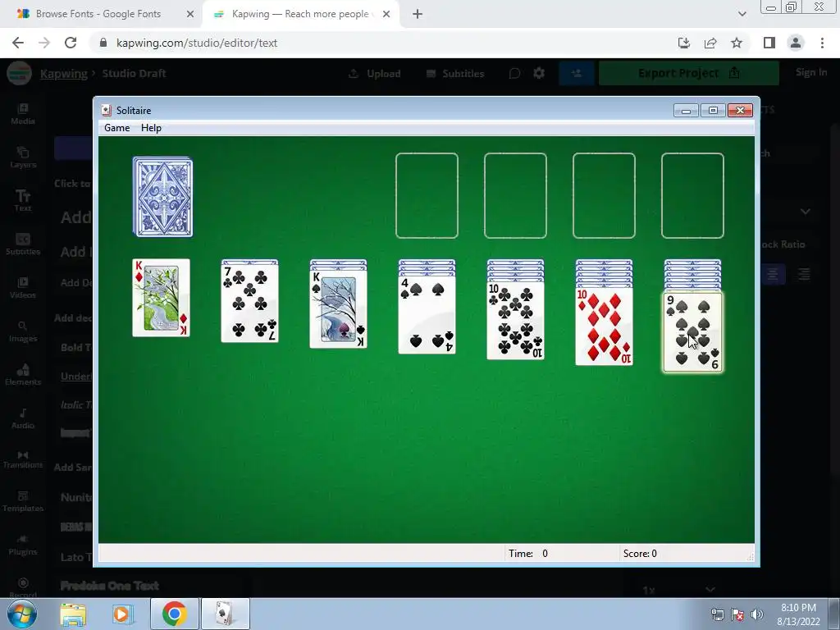Click the Kapwing link in breadcrumb

point(64,73)
